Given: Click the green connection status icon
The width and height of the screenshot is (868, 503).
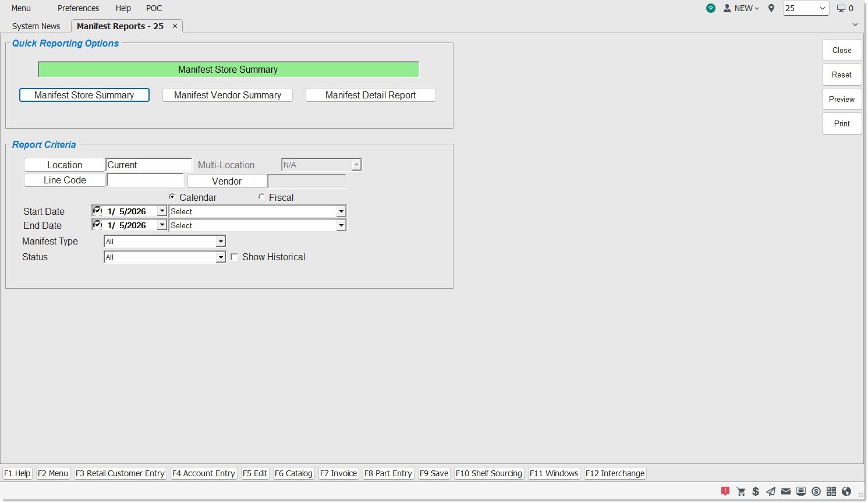Looking at the screenshot, I should (711, 8).
